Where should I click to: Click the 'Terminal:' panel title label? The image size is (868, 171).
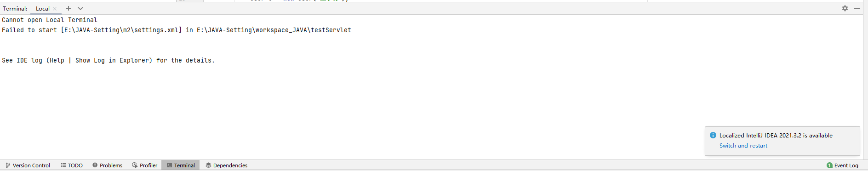click(x=15, y=9)
